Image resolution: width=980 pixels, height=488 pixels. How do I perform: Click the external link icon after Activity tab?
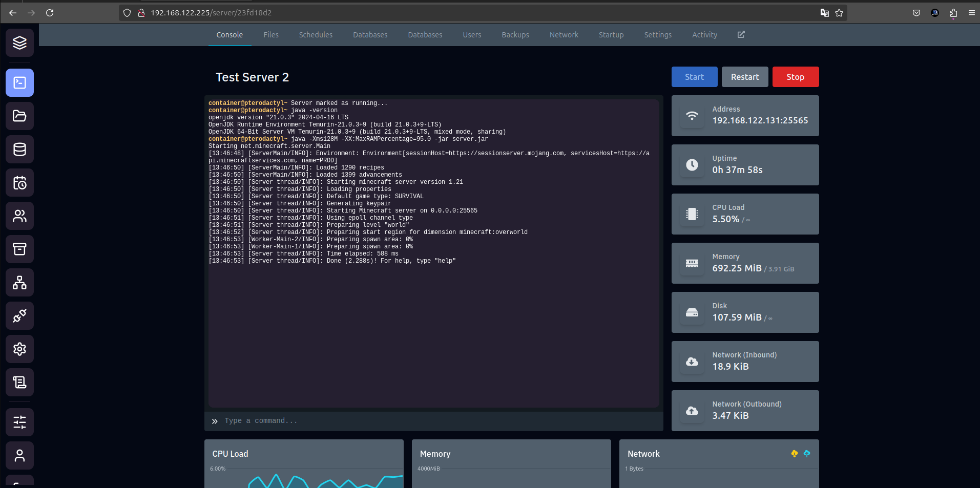741,34
